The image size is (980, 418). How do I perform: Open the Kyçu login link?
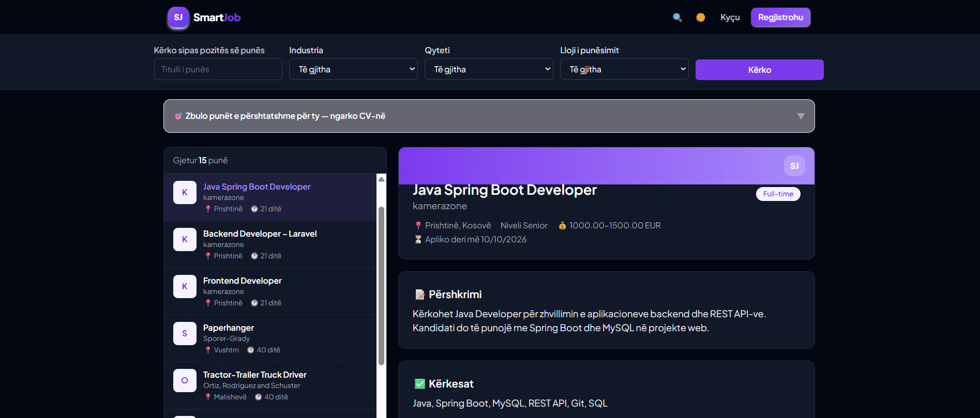click(x=730, y=18)
